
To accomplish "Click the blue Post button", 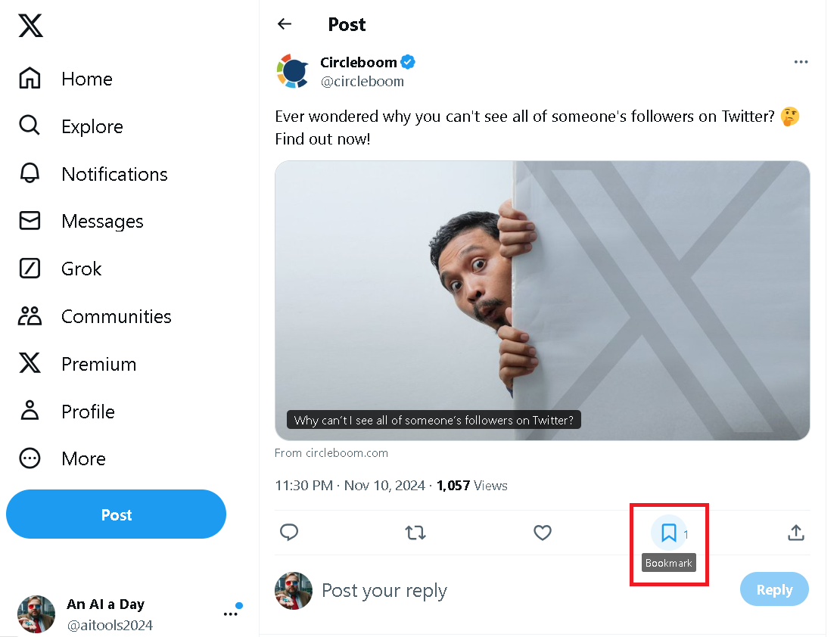I will coord(116,514).
